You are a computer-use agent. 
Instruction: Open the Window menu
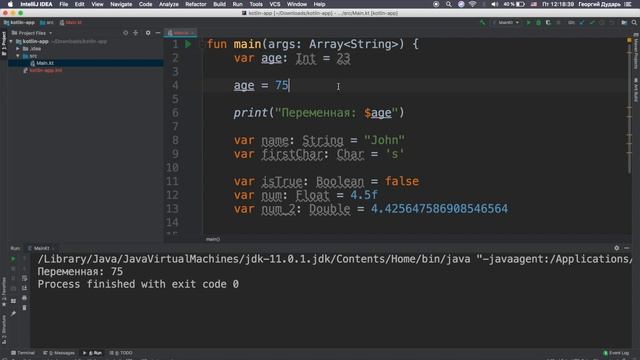297,4
